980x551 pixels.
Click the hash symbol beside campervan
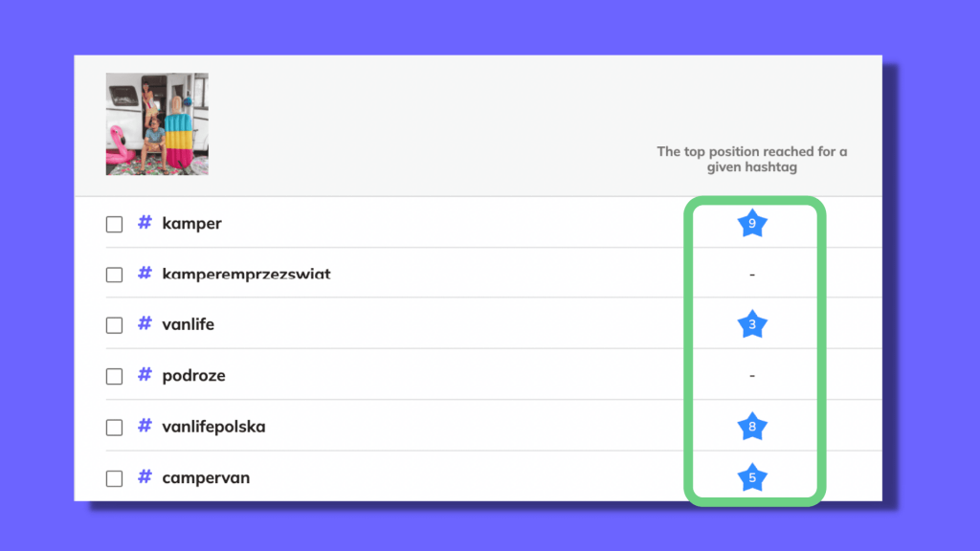[145, 477]
